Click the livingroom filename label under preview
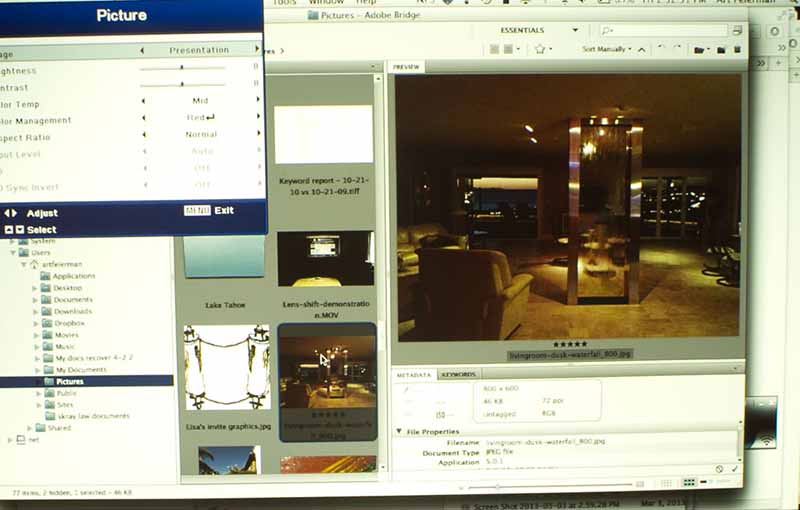 click(x=570, y=354)
